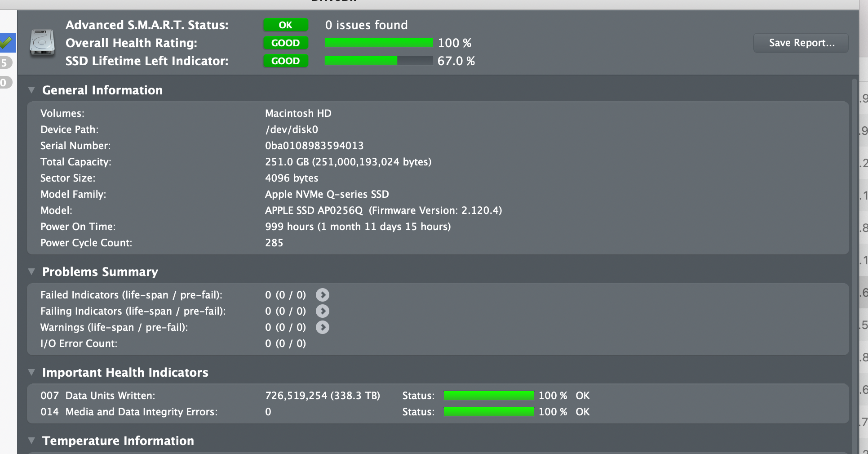Screen dimensions: 868x454
Task: Click the Overall Health Rating progress bar
Action: pos(379,43)
